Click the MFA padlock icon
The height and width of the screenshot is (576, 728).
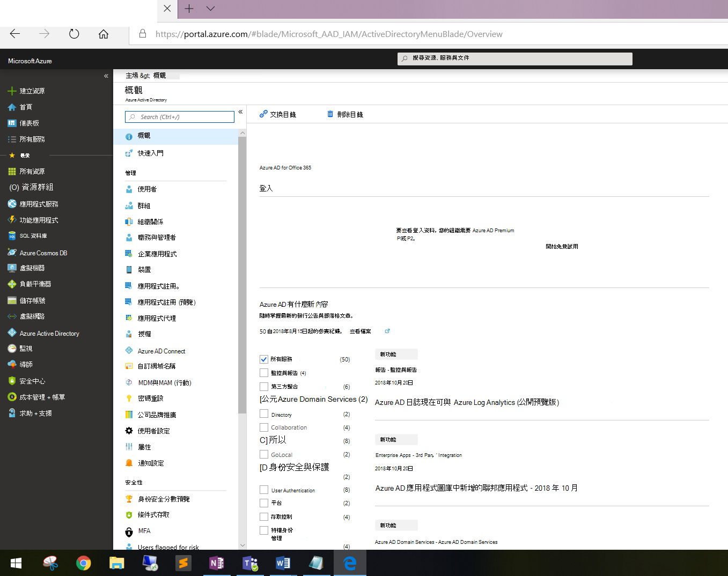point(129,530)
